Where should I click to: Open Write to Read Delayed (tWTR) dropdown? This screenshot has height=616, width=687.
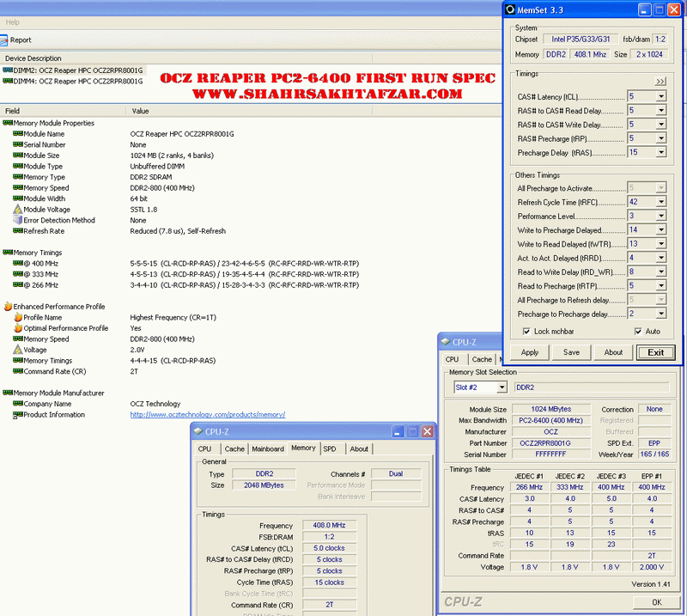[x=661, y=244]
